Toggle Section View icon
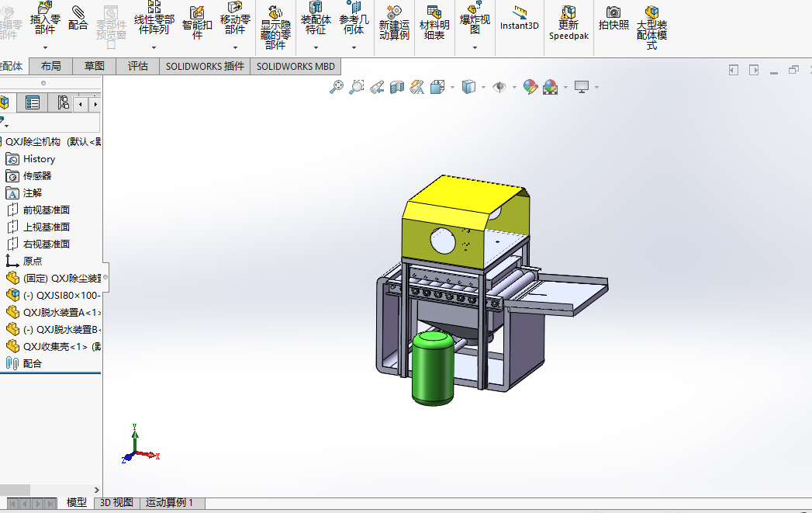The height and width of the screenshot is (513, 812). point(396,87)
